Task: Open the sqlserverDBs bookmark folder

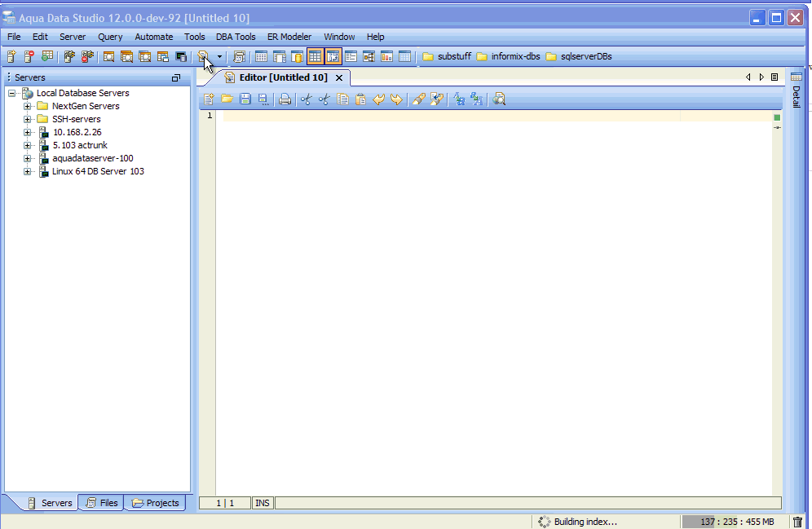Action: [x=579, y=56]
